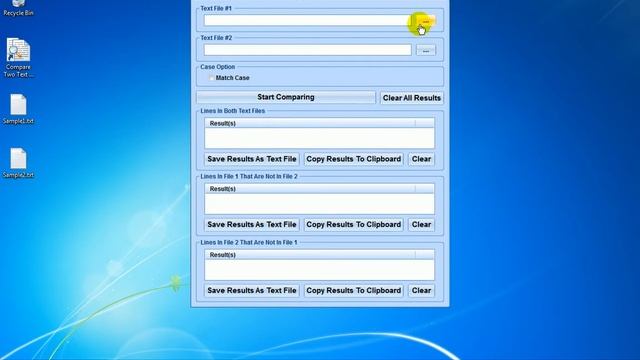
Task: Clear Lines In File 2 Not In File 1 results
Action: pos(421,291)
